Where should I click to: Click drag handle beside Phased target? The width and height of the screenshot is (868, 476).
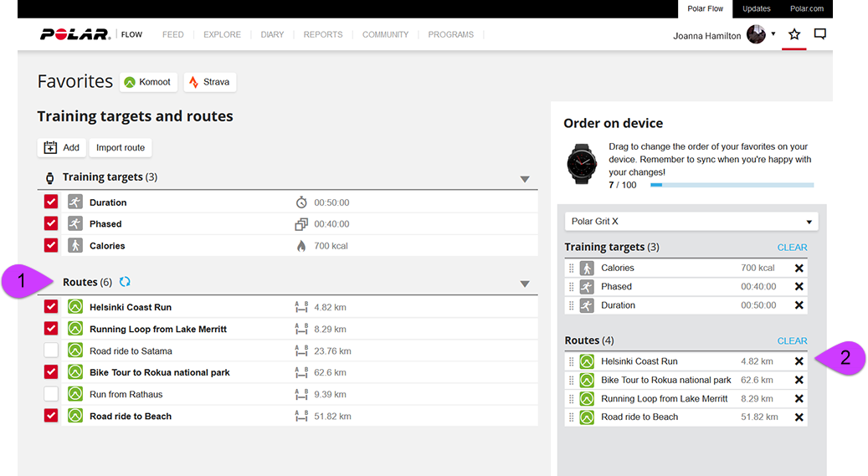click(x=572, y=287)
